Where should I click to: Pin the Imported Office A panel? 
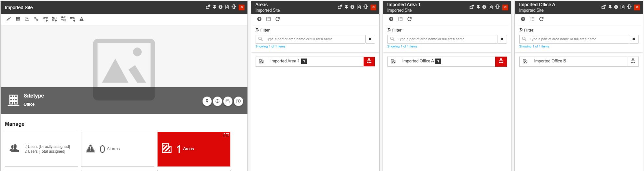610,7
